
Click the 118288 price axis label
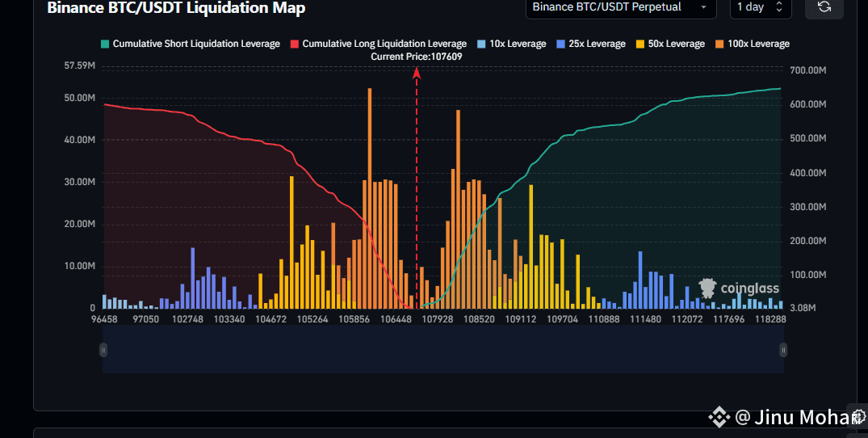coord(770,319)
